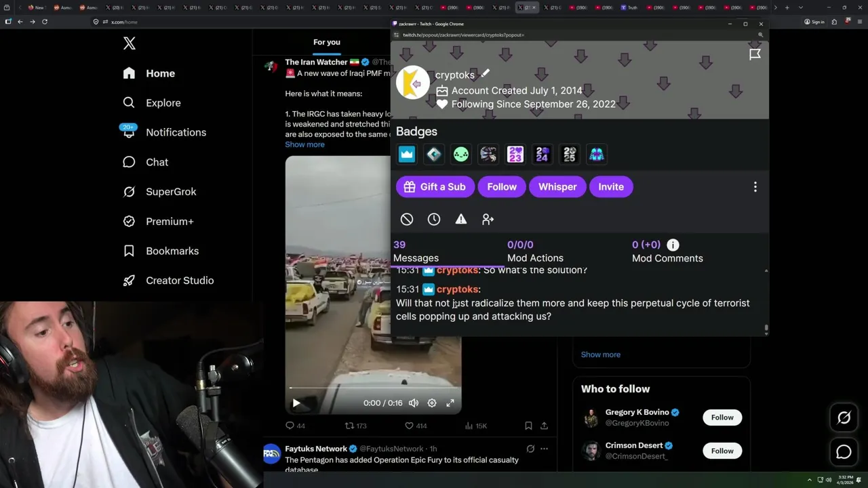Follow Crimson Desert
The image size is (868, 488).
point(722,451)
